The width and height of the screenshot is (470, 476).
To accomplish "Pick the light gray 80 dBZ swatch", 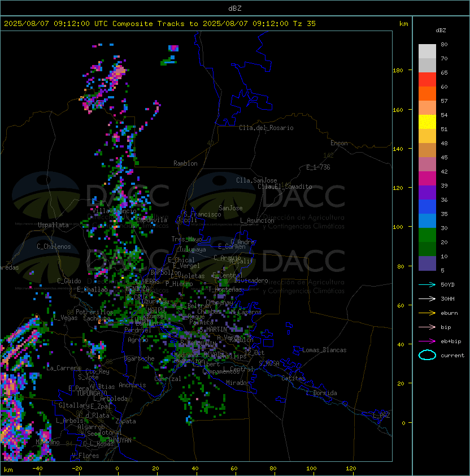I will click(427, 51).
